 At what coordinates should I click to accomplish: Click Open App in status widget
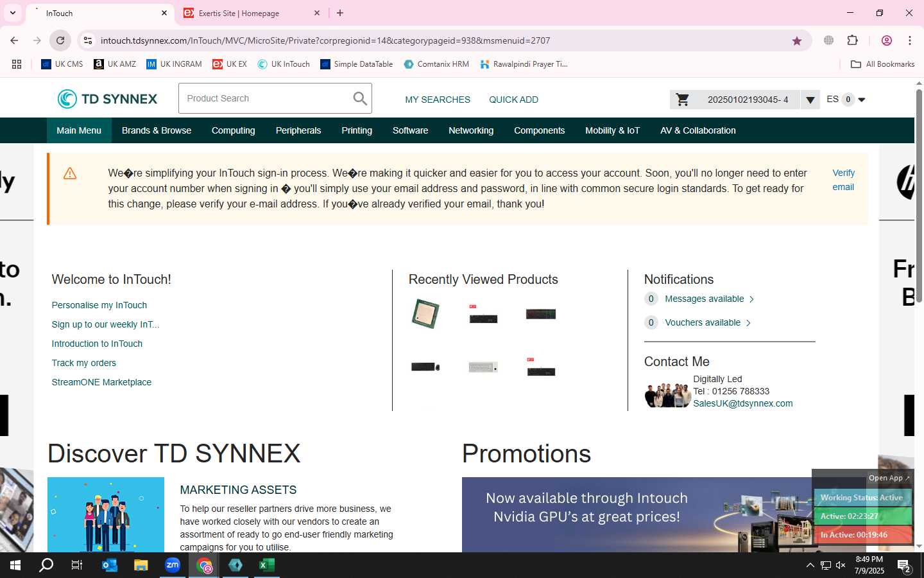click(x=889, y=478)
